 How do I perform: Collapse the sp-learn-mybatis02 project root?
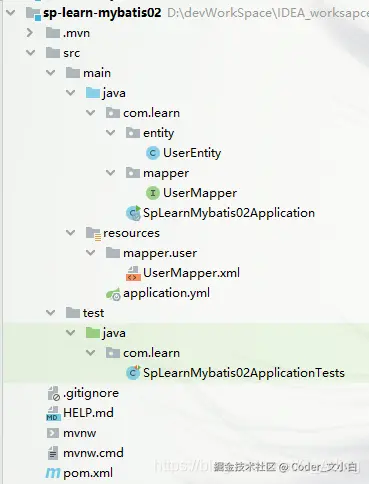click(11, 13)
